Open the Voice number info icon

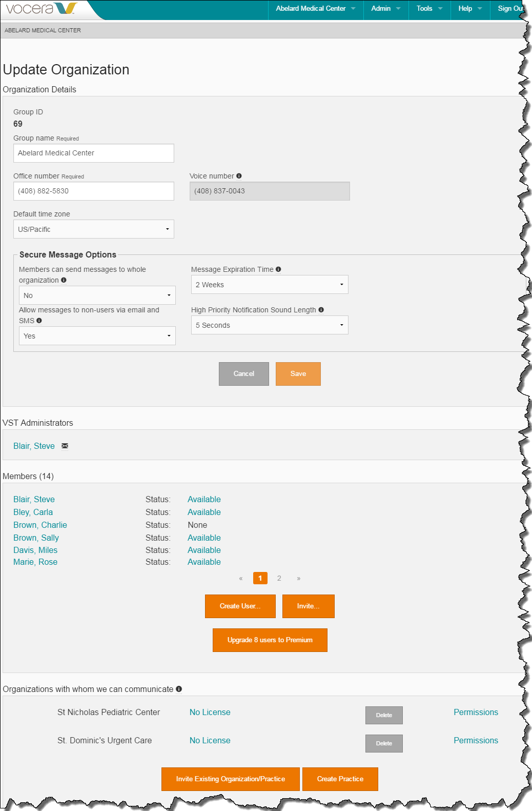(239, 176)
